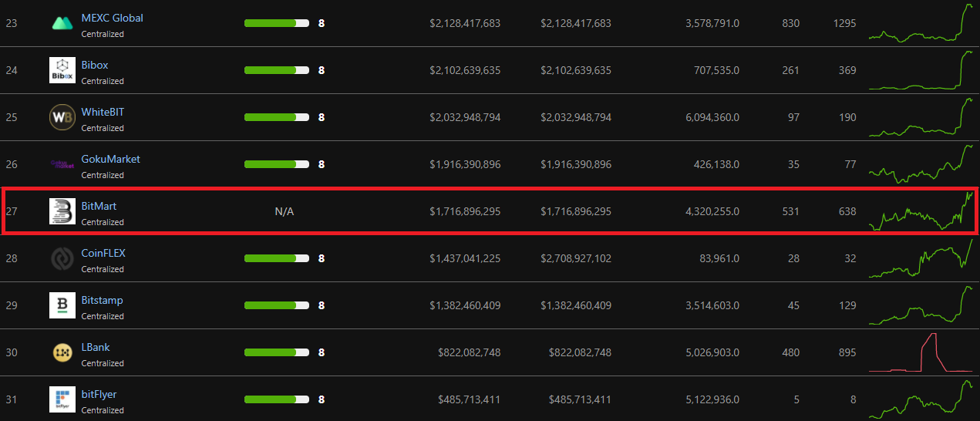Click the N/A trust score for BitMart
Image resolution: width=980 pixels, height=421 pixels.
point(285,211)
